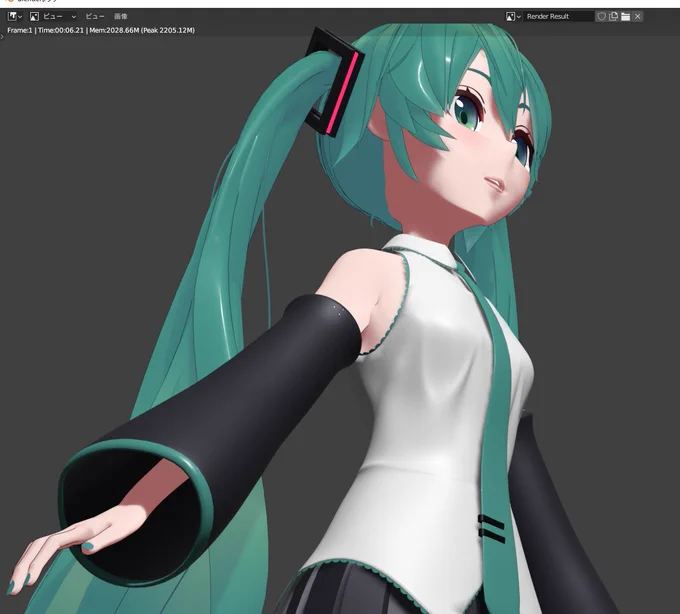Open the ビュー menu
Viewport: 680px width, 614px height.
(x=95, y=16)
